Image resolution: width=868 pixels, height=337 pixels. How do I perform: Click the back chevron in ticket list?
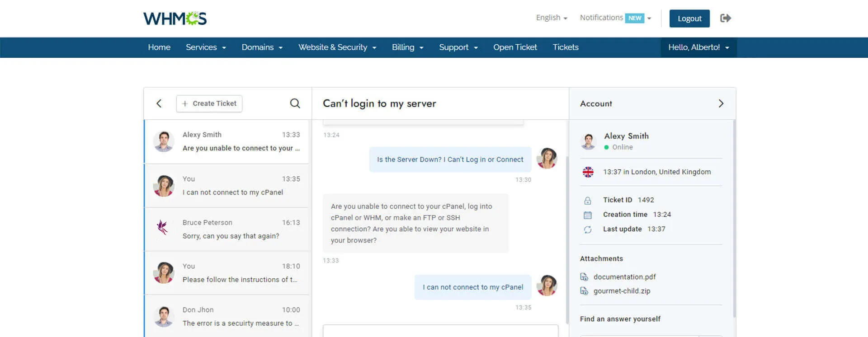coord(159,103)
